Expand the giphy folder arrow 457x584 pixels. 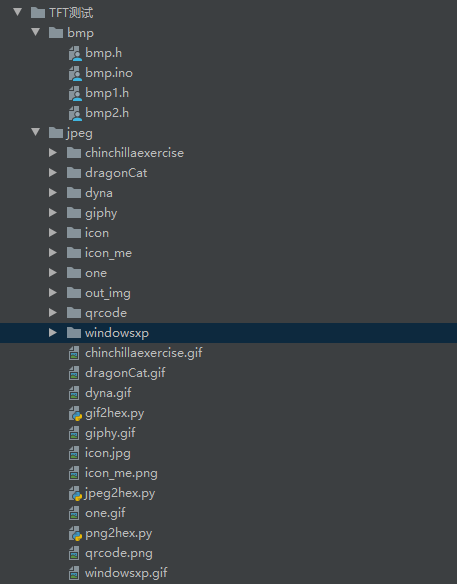[x=53, y=213]
